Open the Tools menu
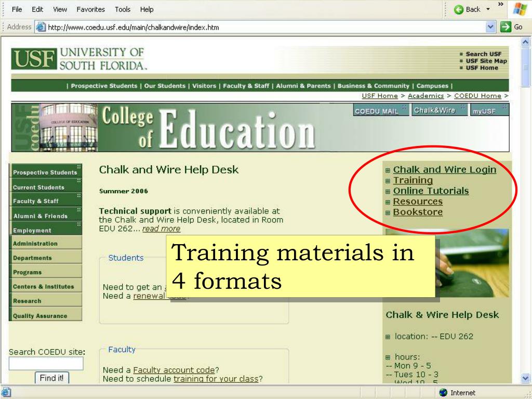The height and width of the screenshot is (399, 532). 123,9
